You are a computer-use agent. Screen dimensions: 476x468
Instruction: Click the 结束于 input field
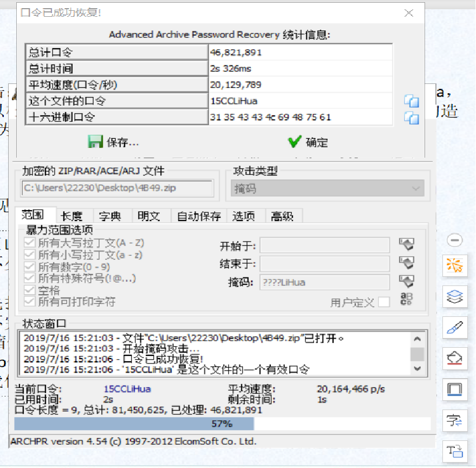tap(324, 264)
